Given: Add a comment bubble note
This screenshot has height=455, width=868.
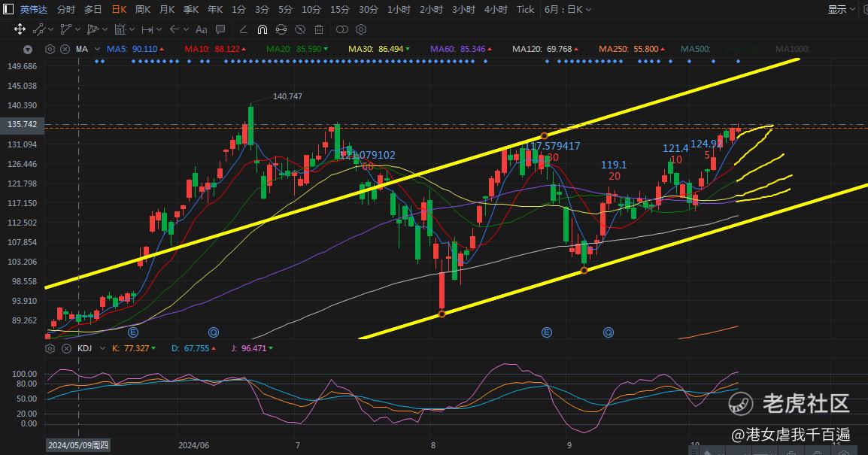Looking at the screenshot, I should point(220,29).
